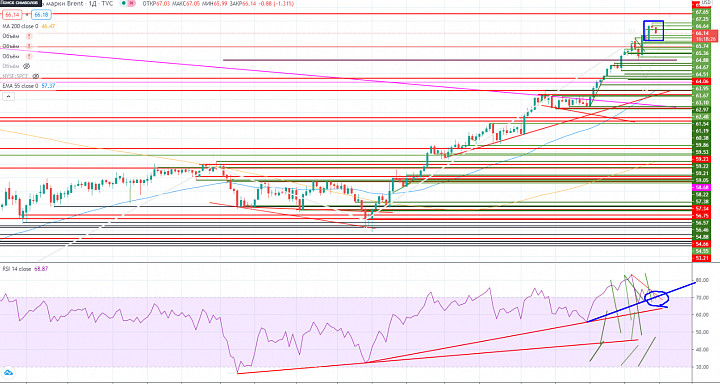Click the 62.48 price label
Image resolution: width=720 pixels, height=384 pixels.
[x=701, y=117]
